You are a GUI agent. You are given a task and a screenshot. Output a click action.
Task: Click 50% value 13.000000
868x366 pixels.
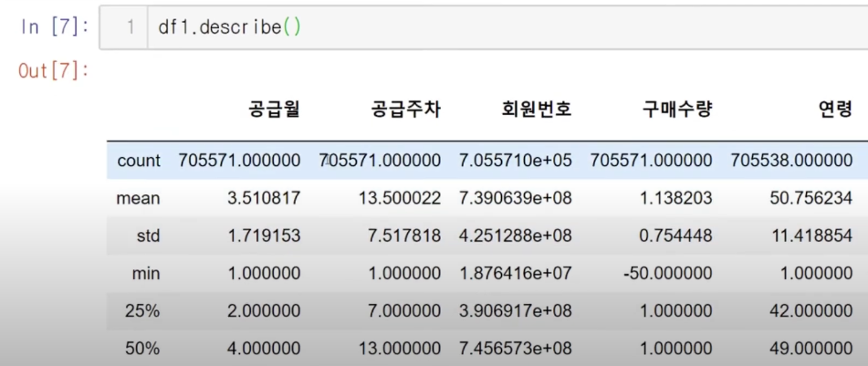tap(402, 349)
